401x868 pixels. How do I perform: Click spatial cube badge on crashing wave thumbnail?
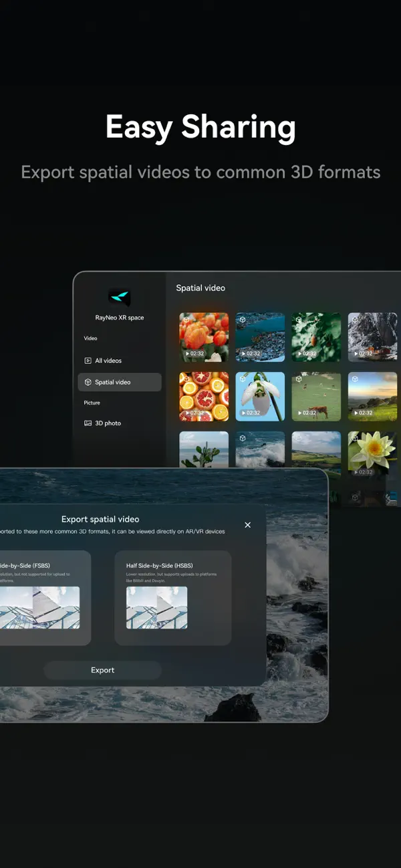pos(243,438)
